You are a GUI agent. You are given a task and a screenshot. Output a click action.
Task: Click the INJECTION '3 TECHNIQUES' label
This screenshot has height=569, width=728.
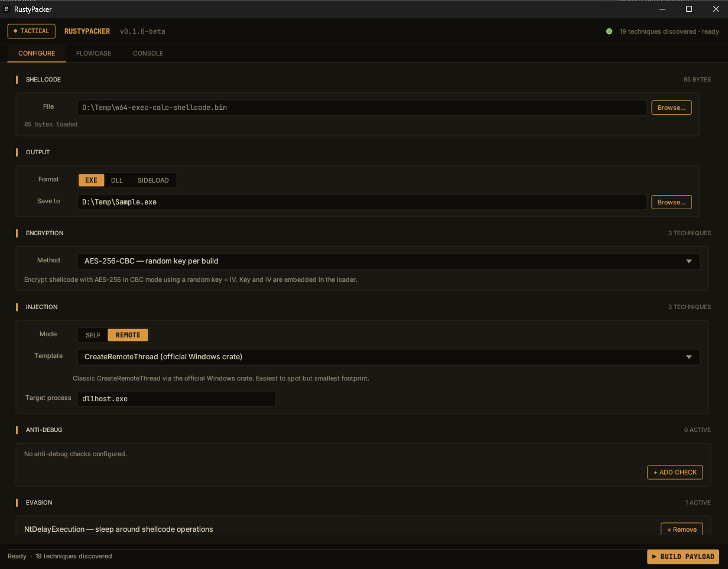coord(690,307)
